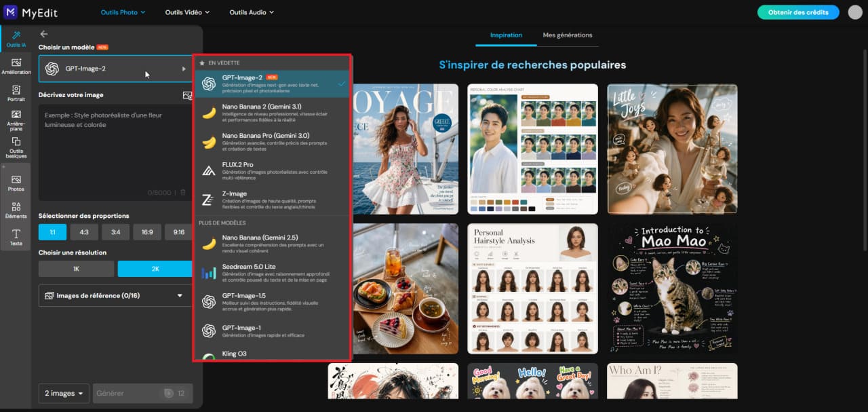Image resolution: width=868 pixels, height=412 pixels.
Task: Expand the Outils Vidéo menu
Action: [x=188, y=12]
